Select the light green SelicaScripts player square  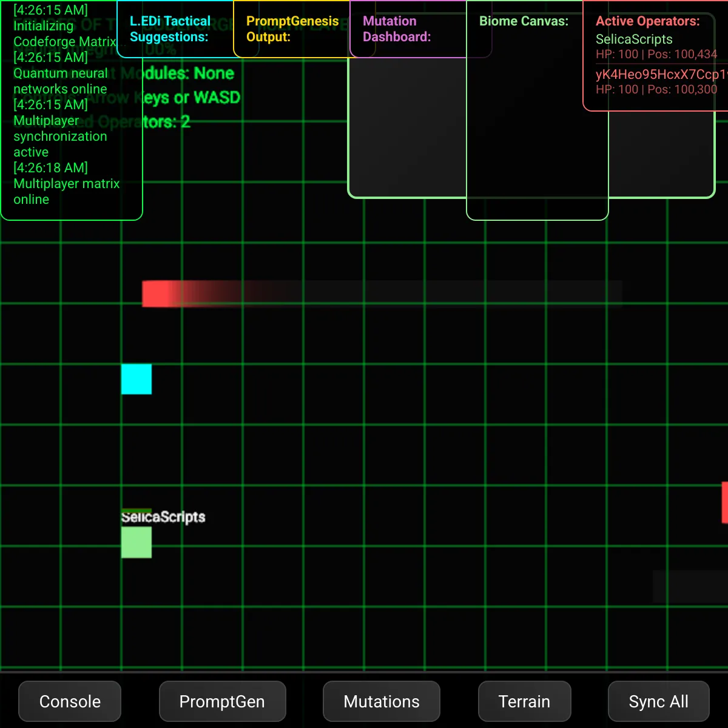136,542
